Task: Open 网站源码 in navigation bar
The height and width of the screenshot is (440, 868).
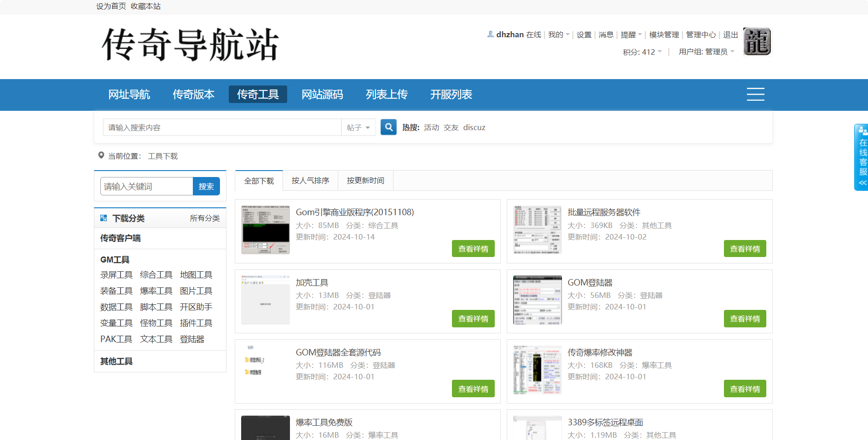Action: point(322,95)
